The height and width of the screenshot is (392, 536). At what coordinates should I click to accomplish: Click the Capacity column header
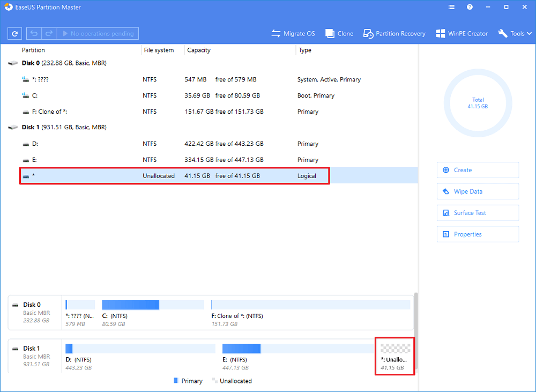[199, 50]
